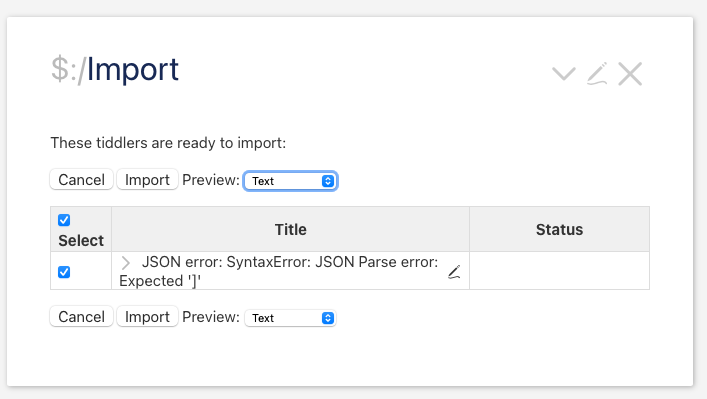Click the top Import button
The image size is (707, 399).
click(147, 180)
